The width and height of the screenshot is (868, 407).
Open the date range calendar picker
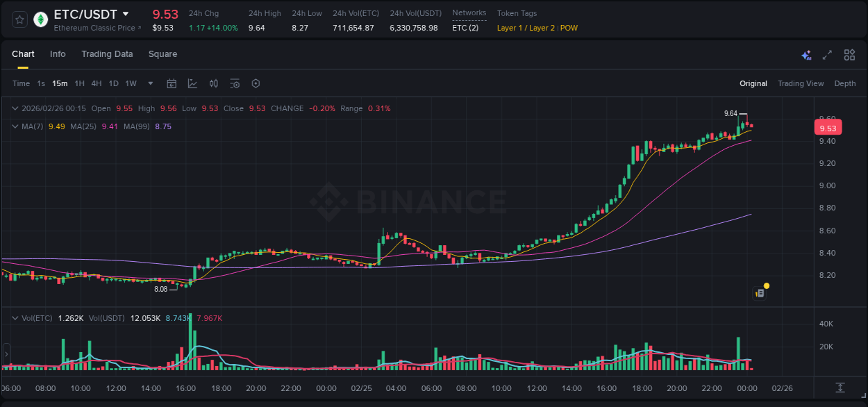(x=172, y=83)
